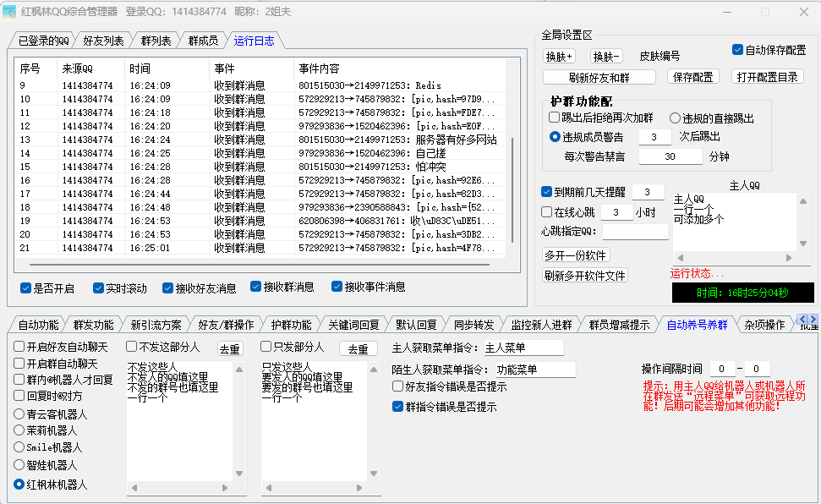Select the 青云客机器人 radio option
The width and height of the screenshot is (821, 504).
tap(19, 414)
